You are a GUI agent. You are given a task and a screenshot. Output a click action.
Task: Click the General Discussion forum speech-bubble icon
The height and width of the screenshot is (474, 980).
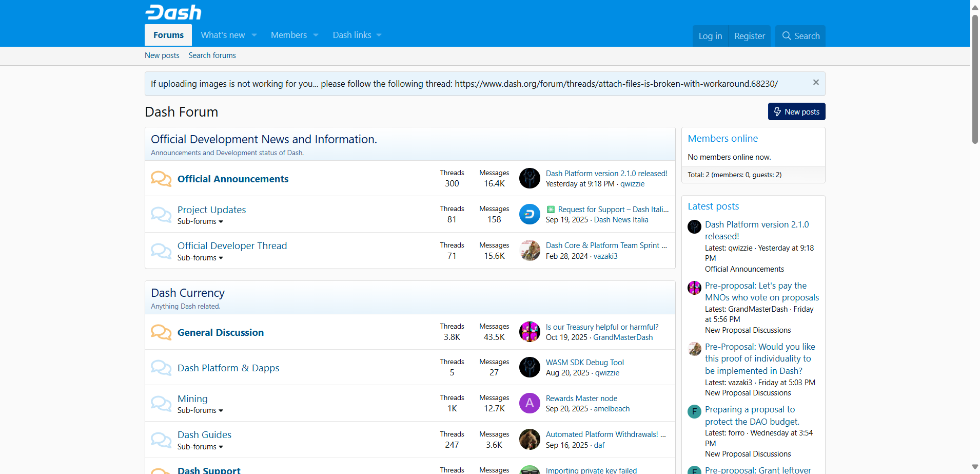tap(161, 332)
